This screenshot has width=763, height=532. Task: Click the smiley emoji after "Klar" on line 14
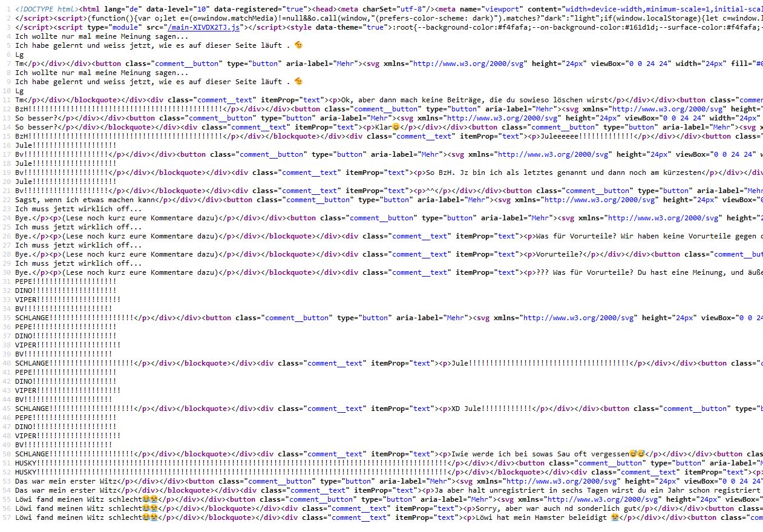pos(396,127)
